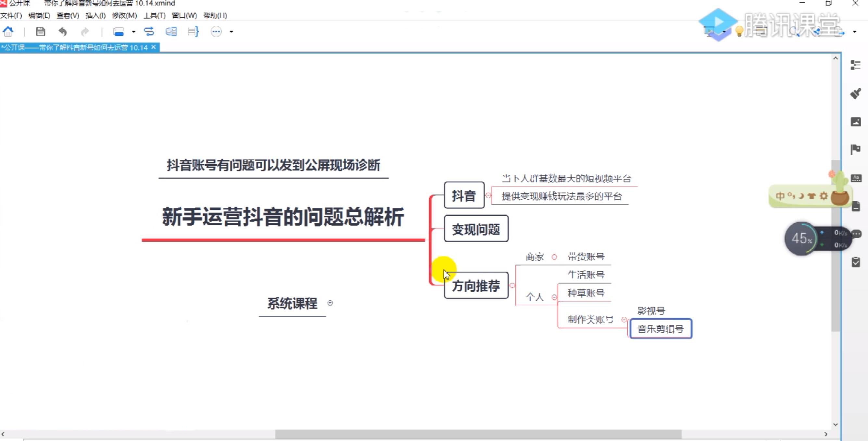This screenshot has width=868, height=441.
Task: Click the horizontal scrollbar thumb
Action: point(478,434)
